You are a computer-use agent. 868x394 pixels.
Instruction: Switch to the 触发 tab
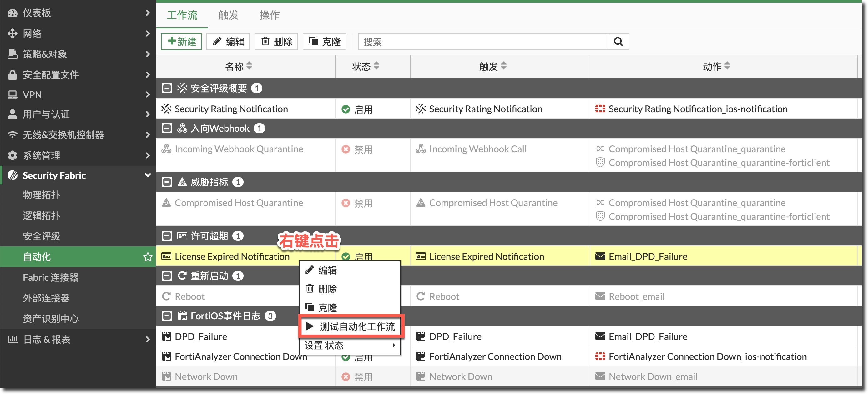click(x=228, y=15)
